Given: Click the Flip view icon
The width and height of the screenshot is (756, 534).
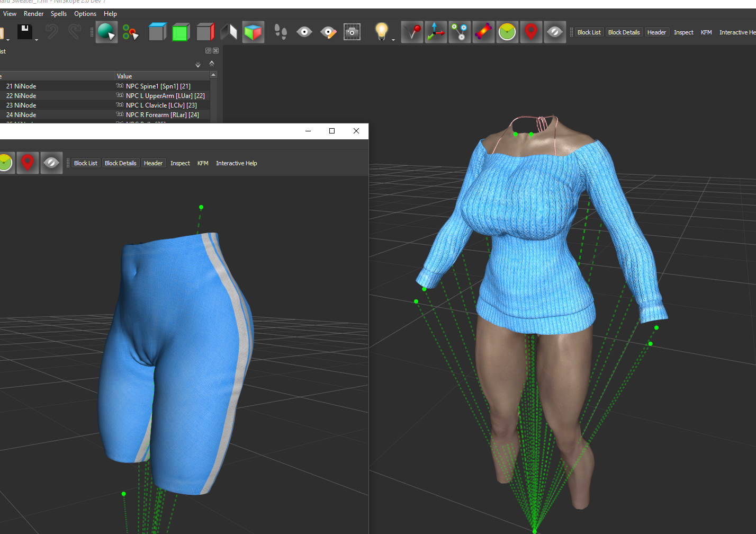Looking at the screenshot, I should click(x=229, y=32).
